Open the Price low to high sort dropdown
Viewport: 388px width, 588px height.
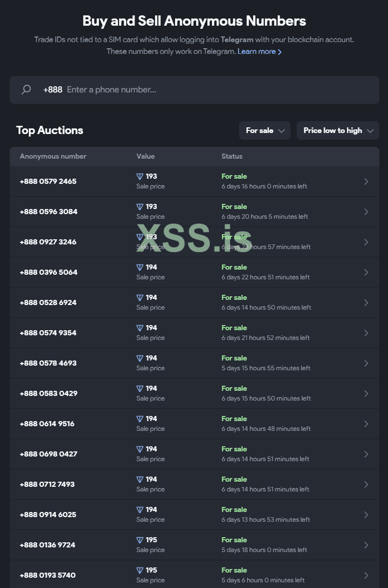click(338, 130)
